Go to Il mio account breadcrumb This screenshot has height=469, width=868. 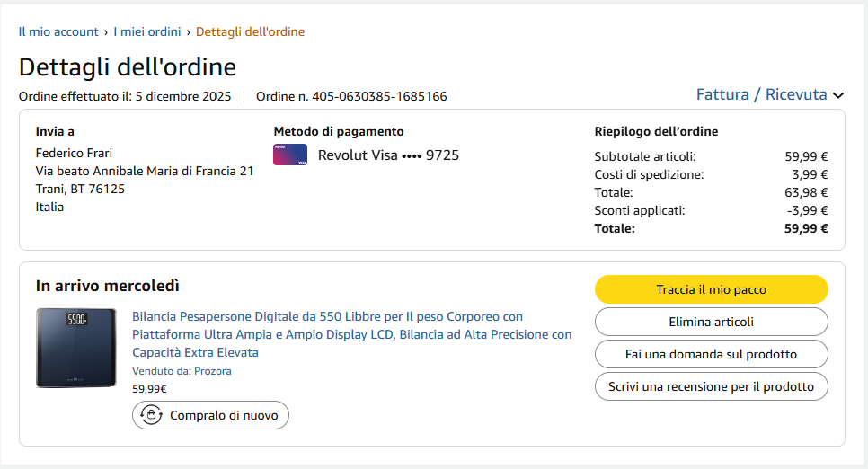[x=58, y=32]
